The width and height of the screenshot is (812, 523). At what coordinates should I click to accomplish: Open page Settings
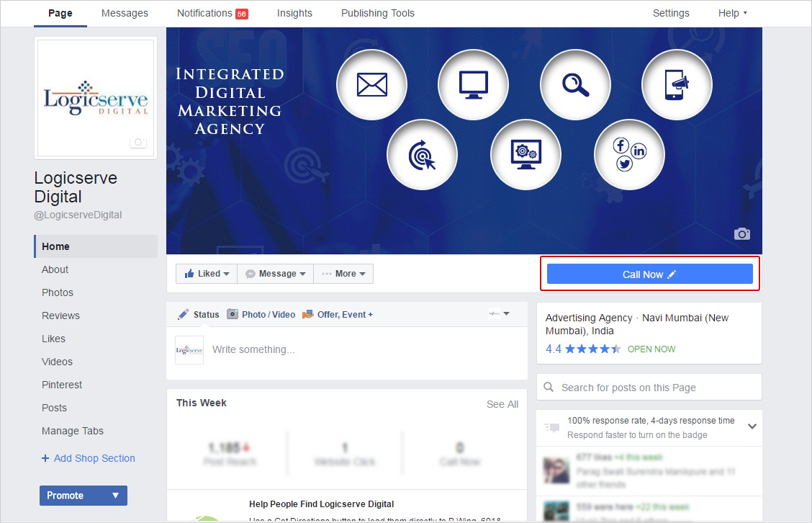click(671, 13)
